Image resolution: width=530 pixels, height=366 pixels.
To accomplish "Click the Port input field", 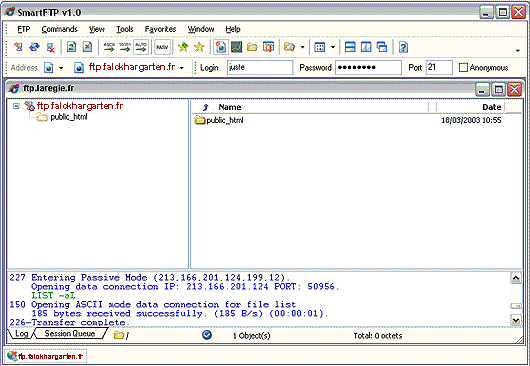I will point(439,67).
